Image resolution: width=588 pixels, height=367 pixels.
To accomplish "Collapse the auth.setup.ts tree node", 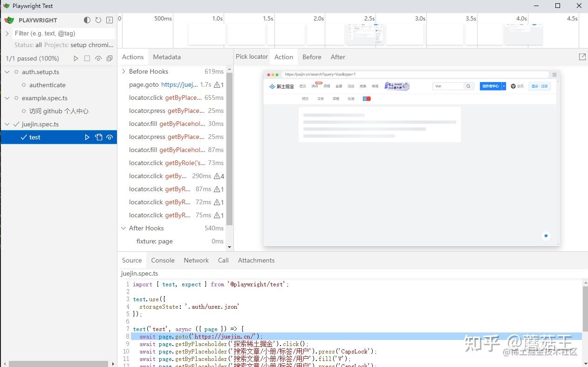I will point(7,72).
